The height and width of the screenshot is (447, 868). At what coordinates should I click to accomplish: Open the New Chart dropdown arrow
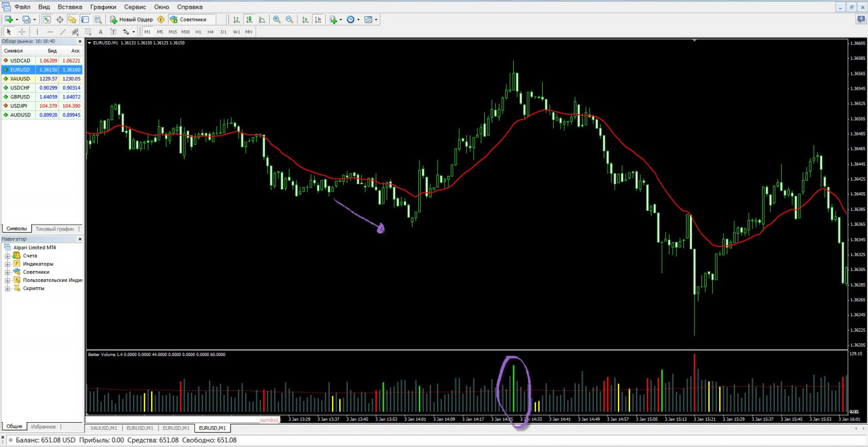pos(17,20)
